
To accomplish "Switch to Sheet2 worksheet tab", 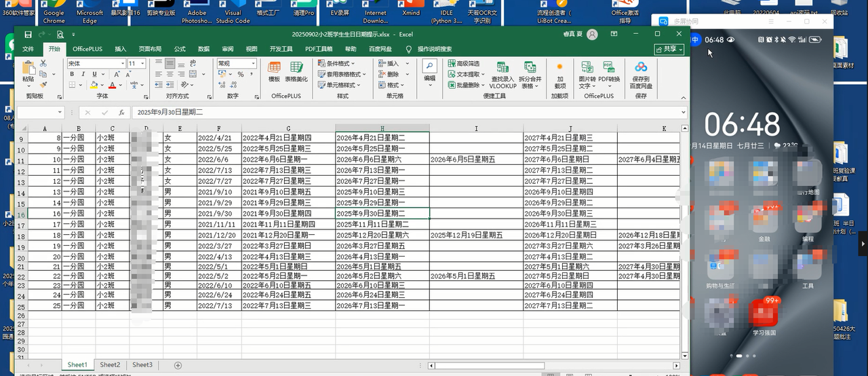I will [110, 365].
